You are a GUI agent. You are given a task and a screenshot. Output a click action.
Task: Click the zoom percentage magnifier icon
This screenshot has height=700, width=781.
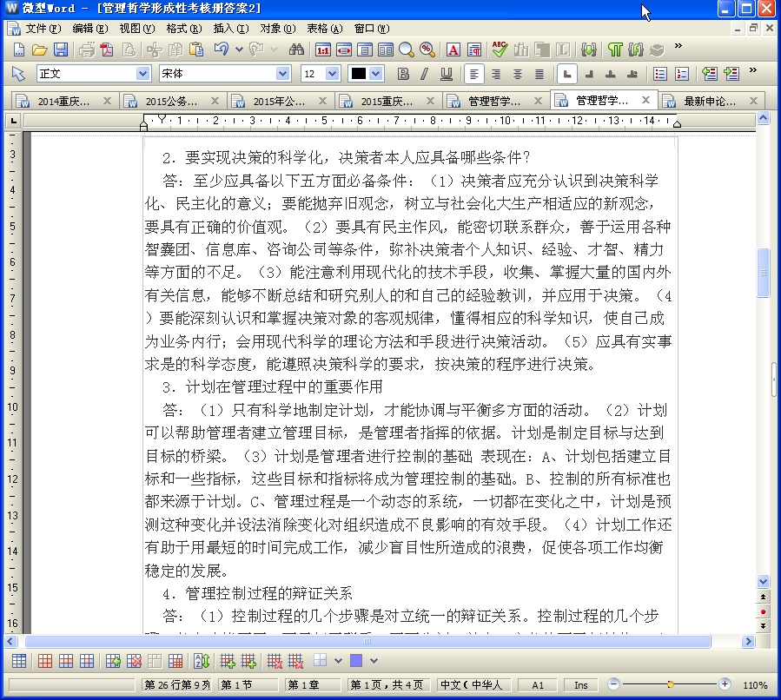click(x=427, y=50)
